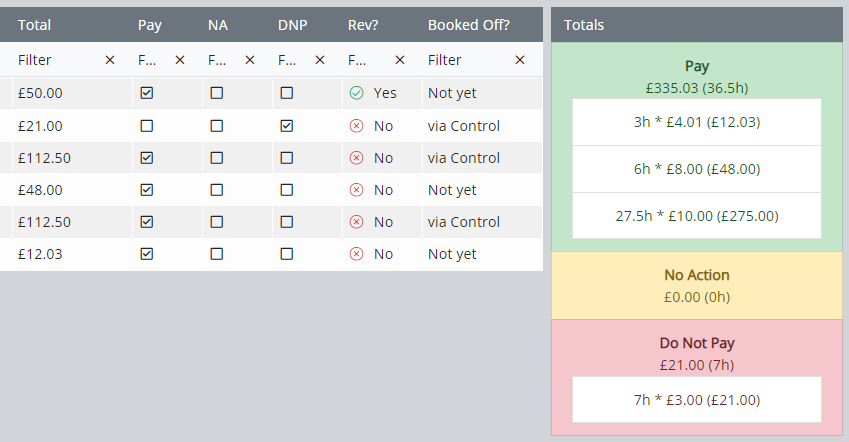Image resolution: width=849 pixels, height=442 pixels.
Task: Click the red not-reviewed icon in £48.00 row
Action: (x=356, y=190)
